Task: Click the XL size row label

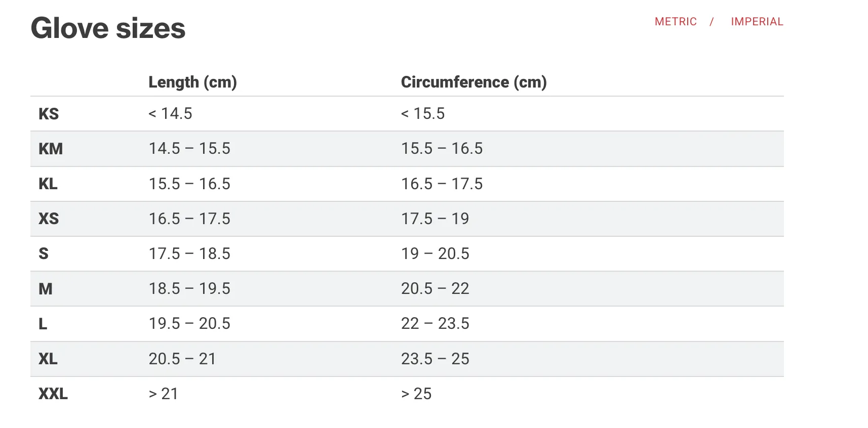Action: 48,359
